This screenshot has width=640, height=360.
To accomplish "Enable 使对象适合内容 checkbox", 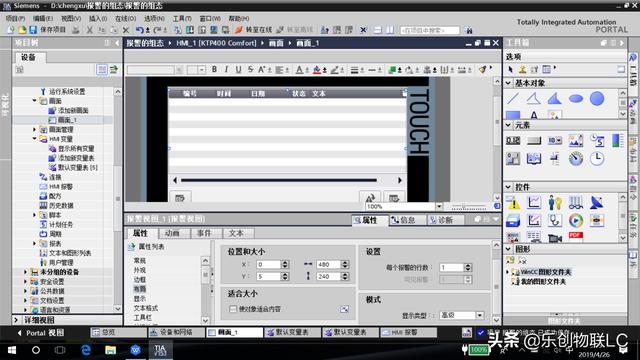I will (x=233, y=309).
